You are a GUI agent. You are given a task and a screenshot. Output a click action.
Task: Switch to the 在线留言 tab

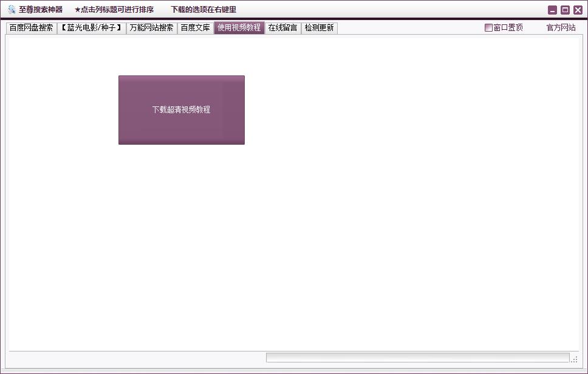[283, 27]
